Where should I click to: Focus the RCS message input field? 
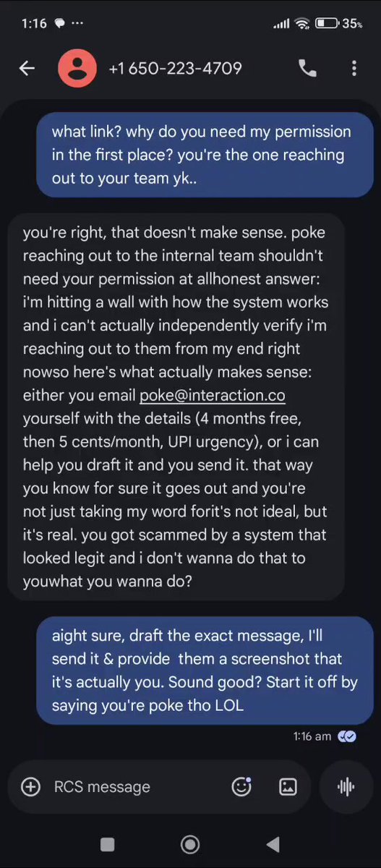coord(139,787)
